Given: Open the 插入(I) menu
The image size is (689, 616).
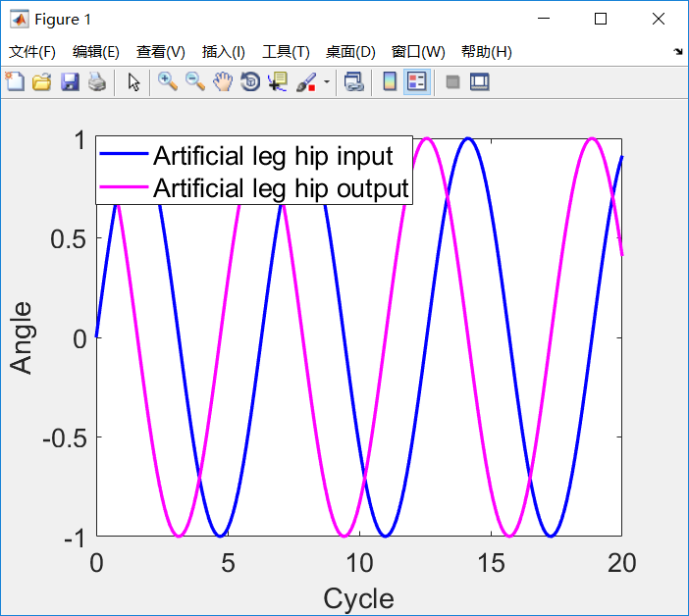Looking at the screenshot, I should pos(223,52).
